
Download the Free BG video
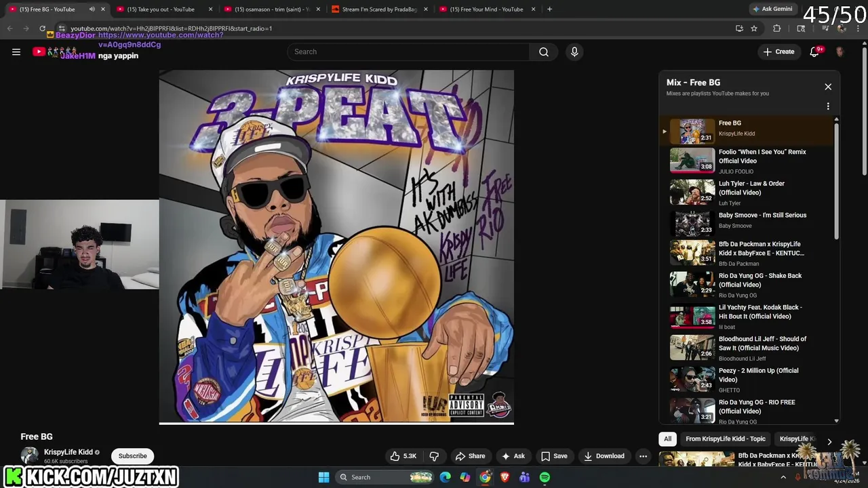tap(604, 456)
